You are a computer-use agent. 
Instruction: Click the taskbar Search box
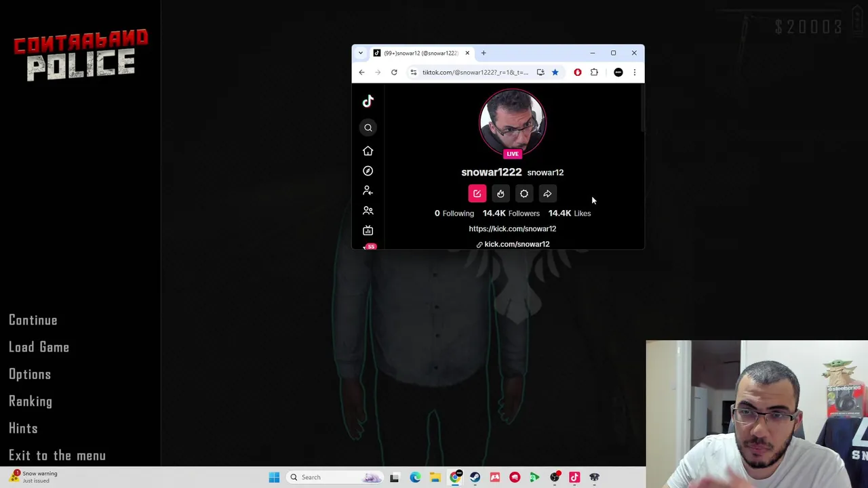[335, 477]
